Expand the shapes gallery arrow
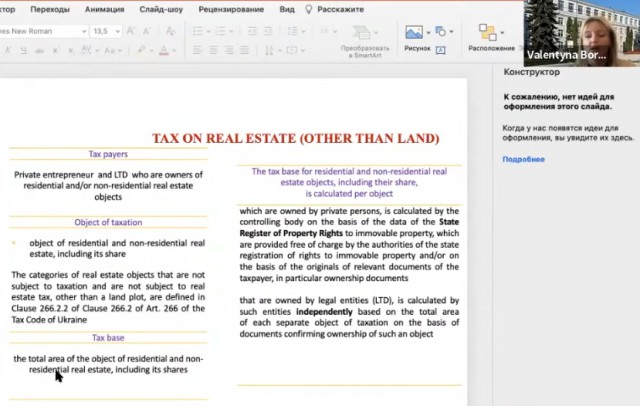Image resolution: width=640 pixels, height=406 pixels. (x=451, y=31)
